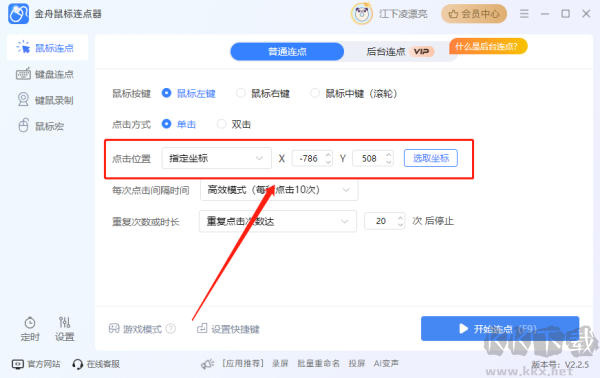This screenshot has width=600, height=378.
Task: Click the 在线客服 headset icon
Action: (x=77, y=364)
